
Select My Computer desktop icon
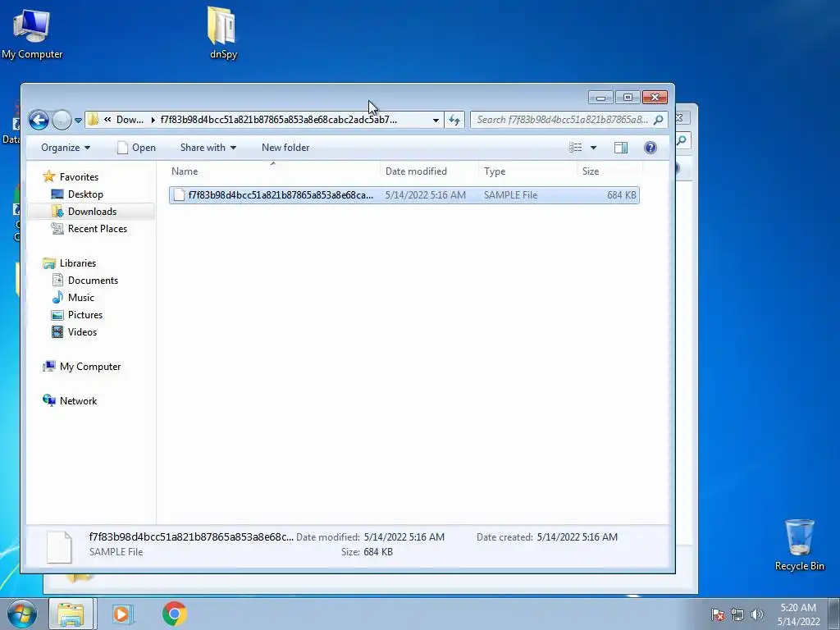click(x=32, y=33)
